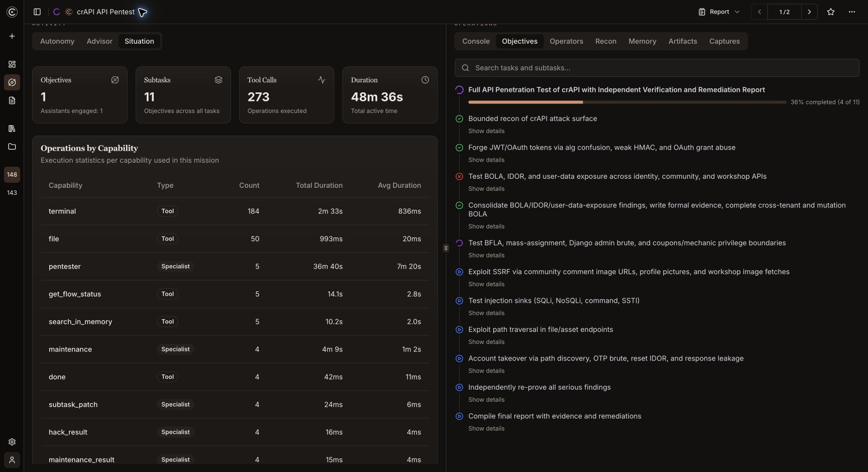Click the panel divider handle

(446, 248)
